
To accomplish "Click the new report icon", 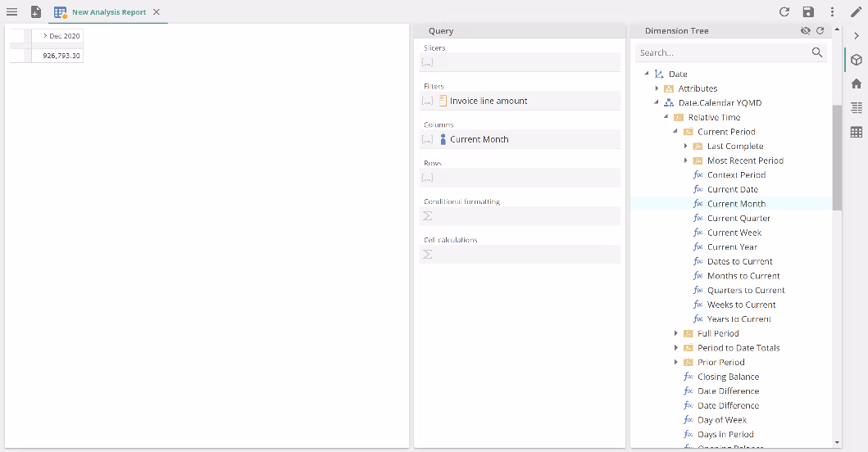I will tap(35, 12).
